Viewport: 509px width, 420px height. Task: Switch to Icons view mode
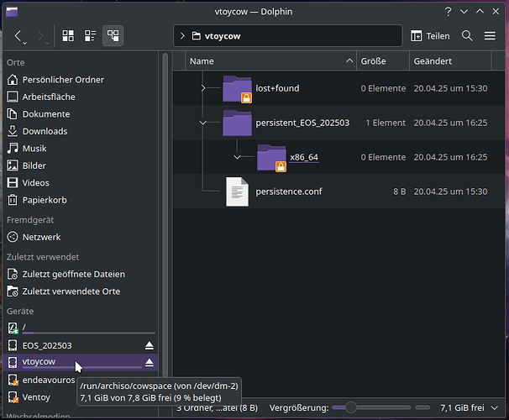click(68, 36)
